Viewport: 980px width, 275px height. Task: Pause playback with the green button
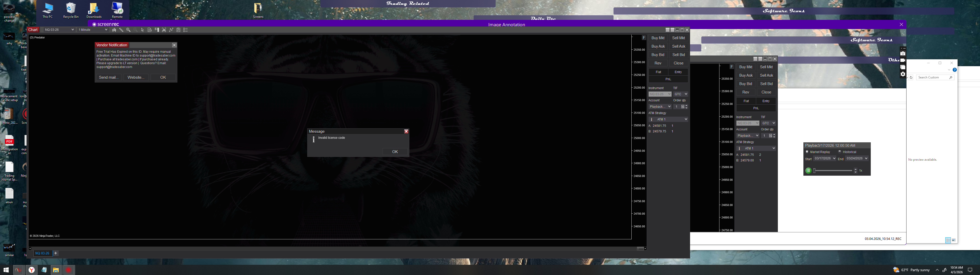pos(808,171)
